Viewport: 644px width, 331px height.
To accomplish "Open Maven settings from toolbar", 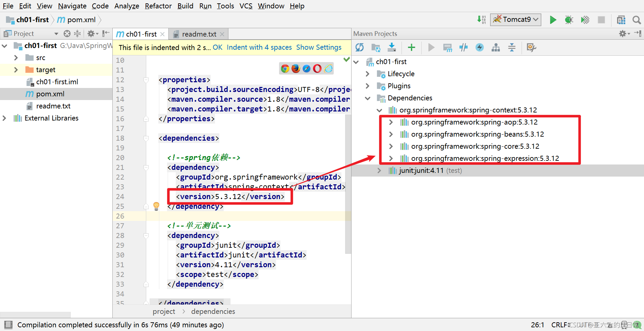I will 531,47.
